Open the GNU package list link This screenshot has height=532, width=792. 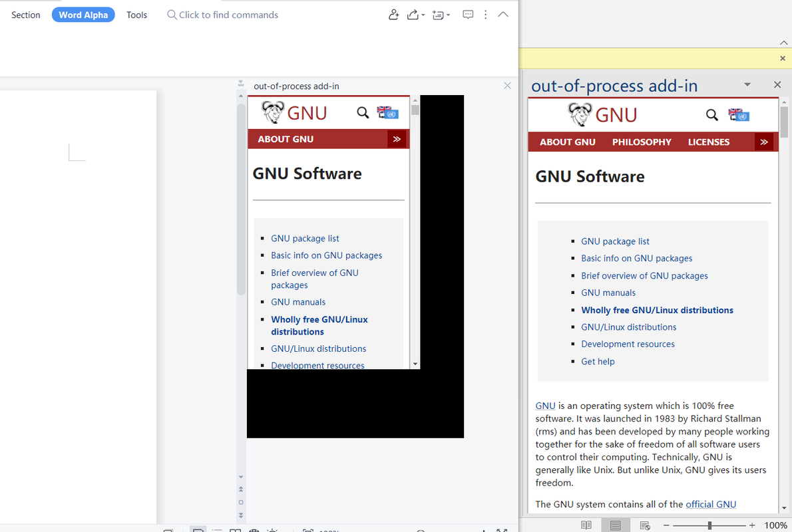pos(615,241)
